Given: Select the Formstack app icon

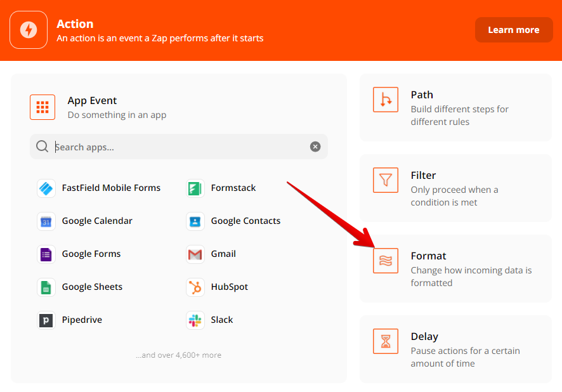Looking at the screenshot, I should click(x=195, y=188).
